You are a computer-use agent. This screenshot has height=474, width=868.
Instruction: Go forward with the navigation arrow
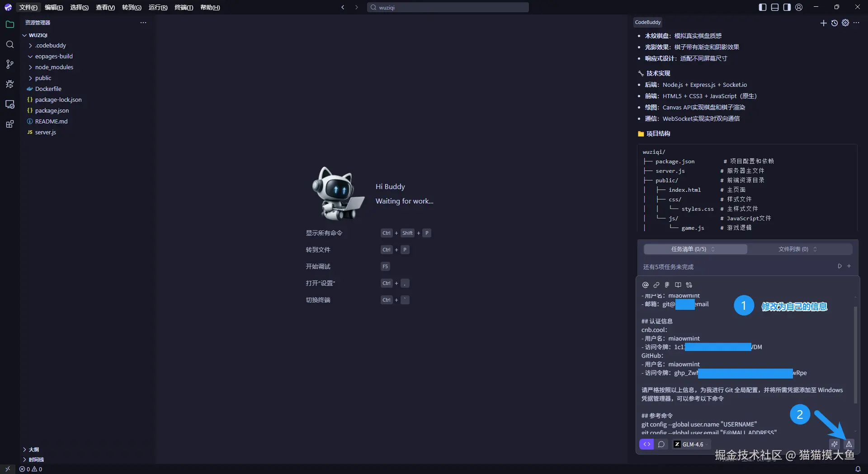point(356,7)
